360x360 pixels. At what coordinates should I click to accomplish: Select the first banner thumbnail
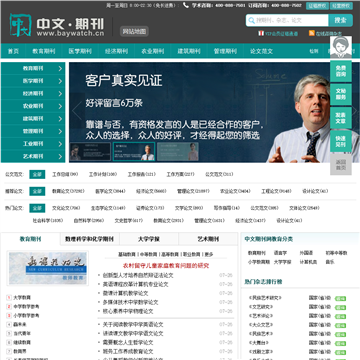(x=90, y=152)
